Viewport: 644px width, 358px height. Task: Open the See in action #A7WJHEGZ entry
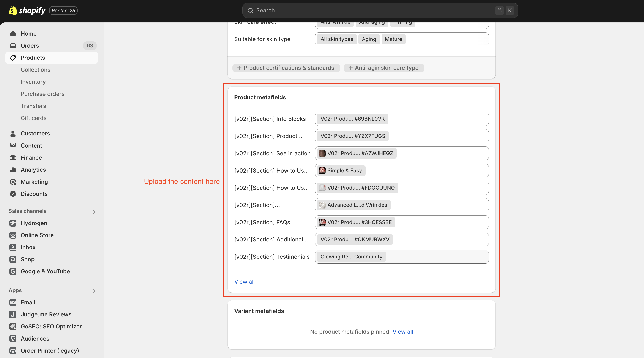click(357, 153)
